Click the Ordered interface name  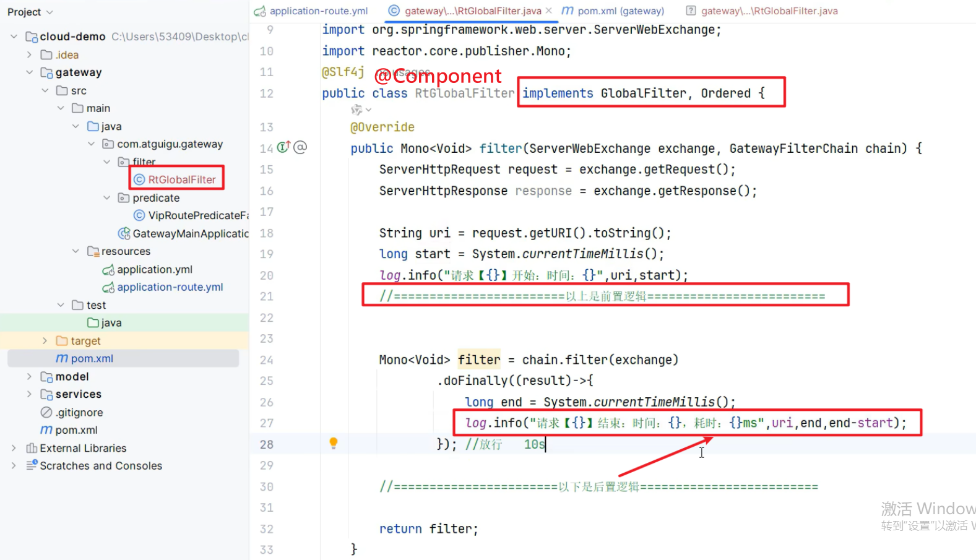pos(726,93)
